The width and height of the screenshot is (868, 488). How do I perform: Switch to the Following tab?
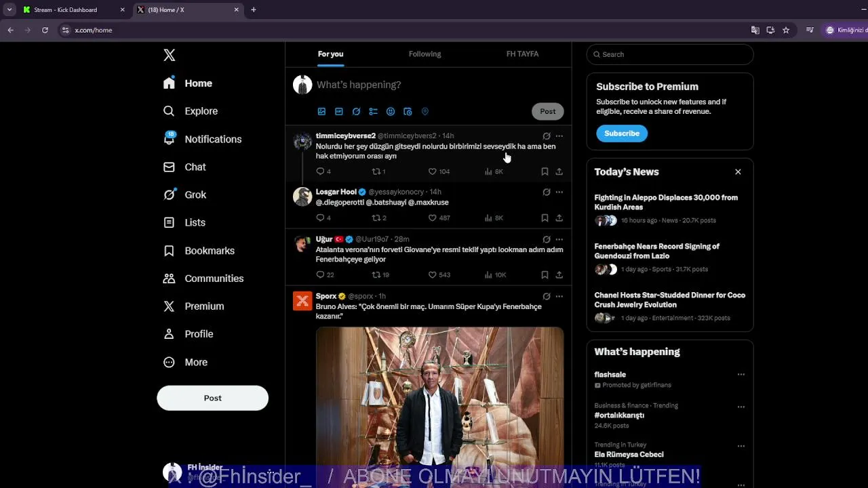[425, 54]
